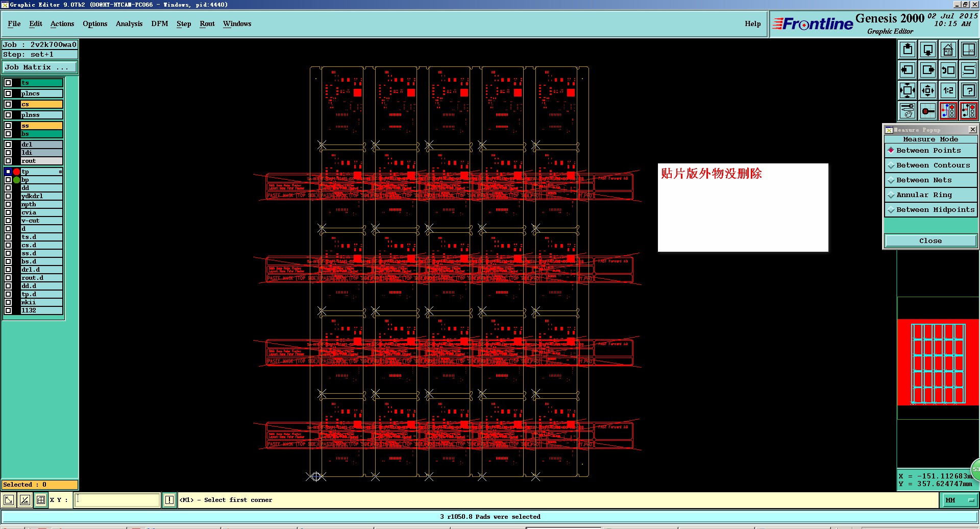
Task: Click the grid snap icon in bottom bar
Action: coord(41,500)
